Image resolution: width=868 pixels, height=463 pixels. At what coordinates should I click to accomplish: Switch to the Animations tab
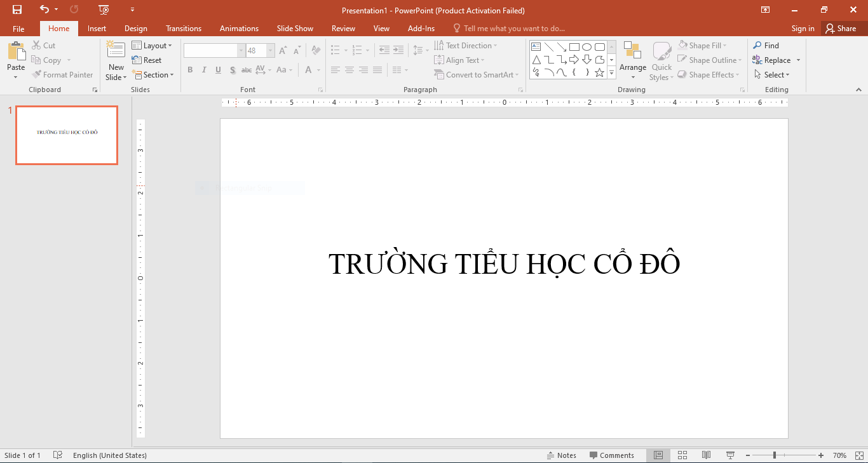point(239,29)
